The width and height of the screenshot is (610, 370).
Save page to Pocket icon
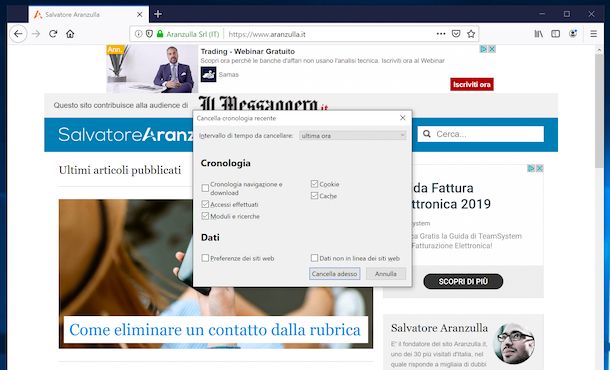(456, 34)
